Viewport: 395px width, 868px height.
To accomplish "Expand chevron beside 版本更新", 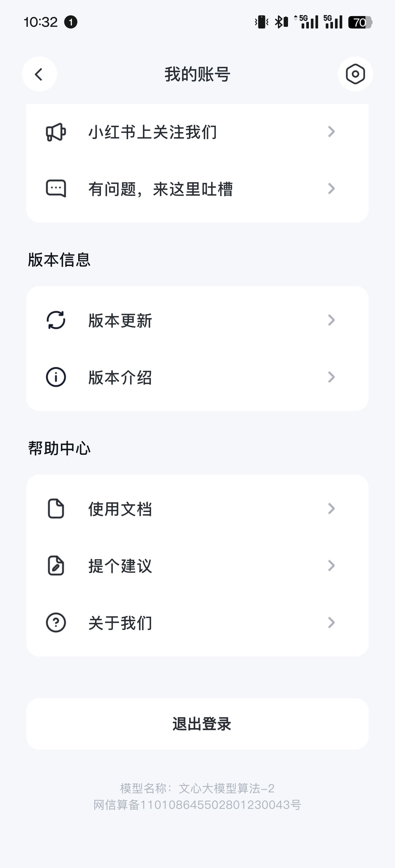I will click(x=331, y=320).
